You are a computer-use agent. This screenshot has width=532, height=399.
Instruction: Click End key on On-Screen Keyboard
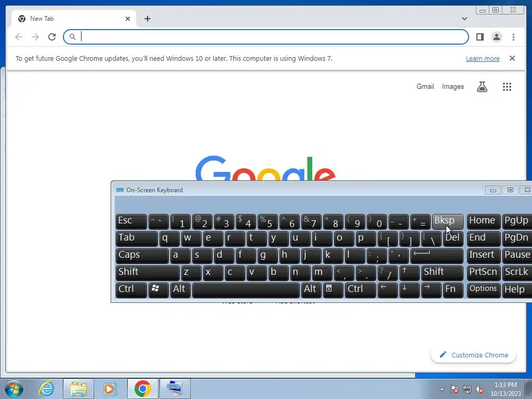pyautogui.click(x=484, y=239)
